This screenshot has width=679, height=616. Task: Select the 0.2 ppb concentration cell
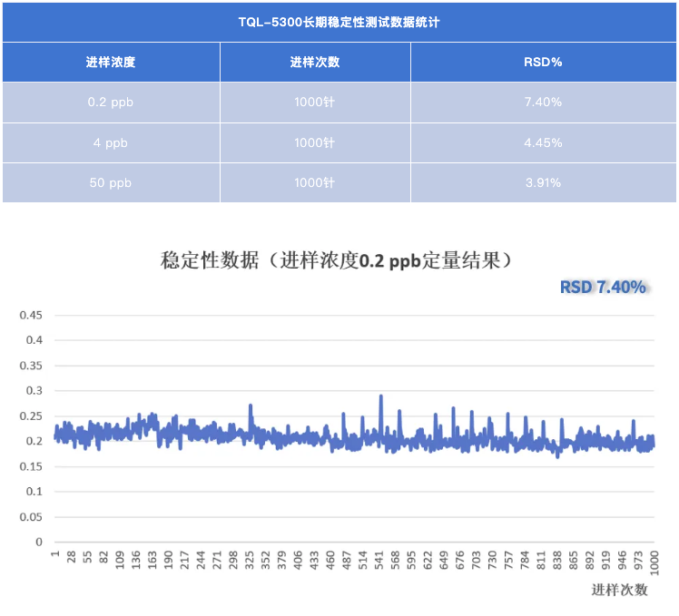(111, 103)
